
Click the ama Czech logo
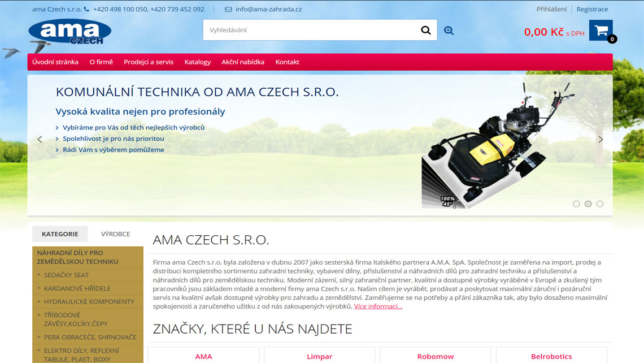point(70,32)
